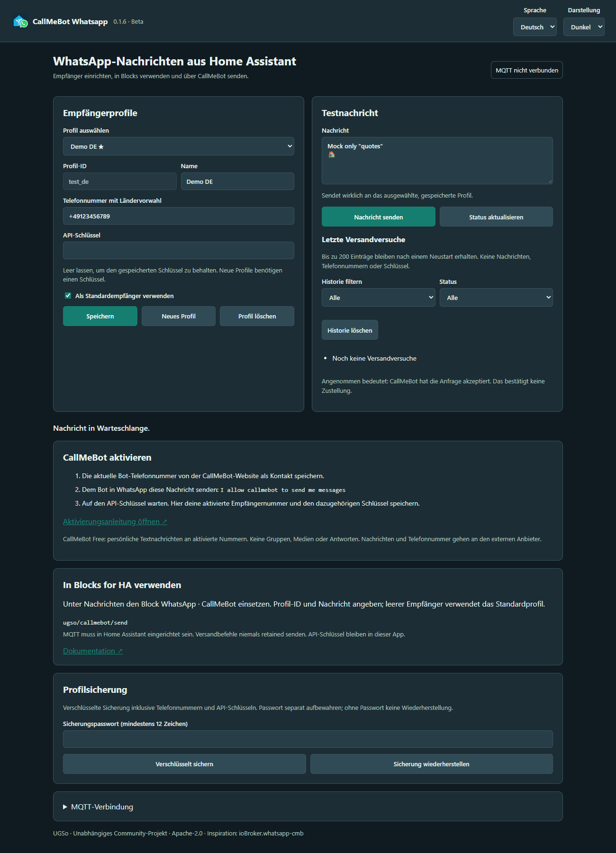The height and width of the screenshot is (853, 616).
Task: Click the "Letzte Versandversuche" heading
Action: (363, 240)
